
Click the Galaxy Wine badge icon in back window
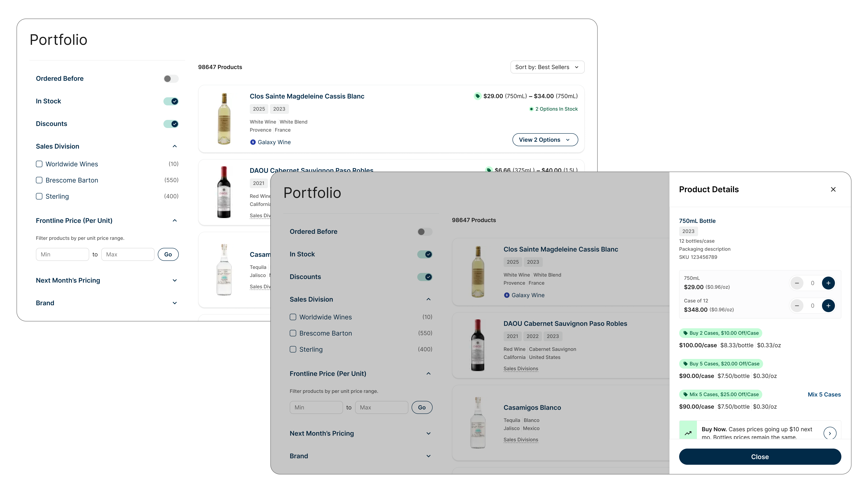[x=252, y=142]
